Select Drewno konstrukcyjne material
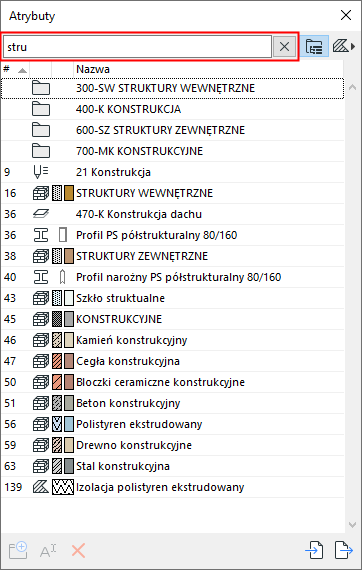Viewport: 362px width, 570px height. pyautogui.click(x=173, y=445)
